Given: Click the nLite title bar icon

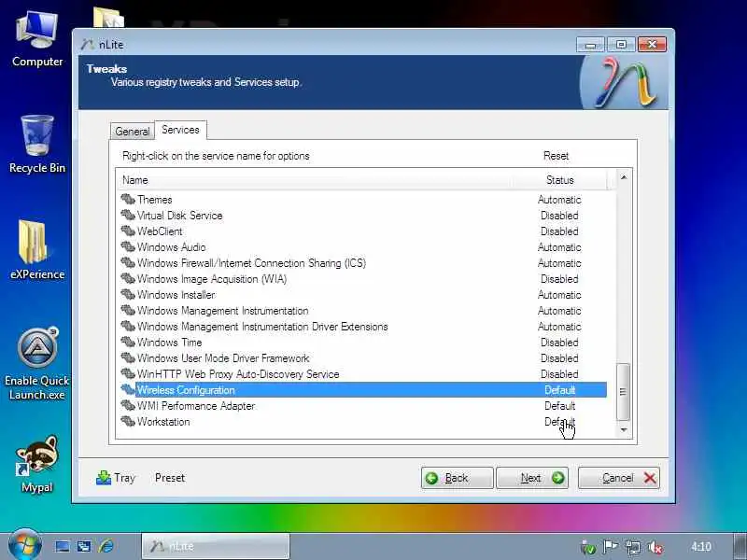Looking at the screenshot, I should (x=87, y=44).
